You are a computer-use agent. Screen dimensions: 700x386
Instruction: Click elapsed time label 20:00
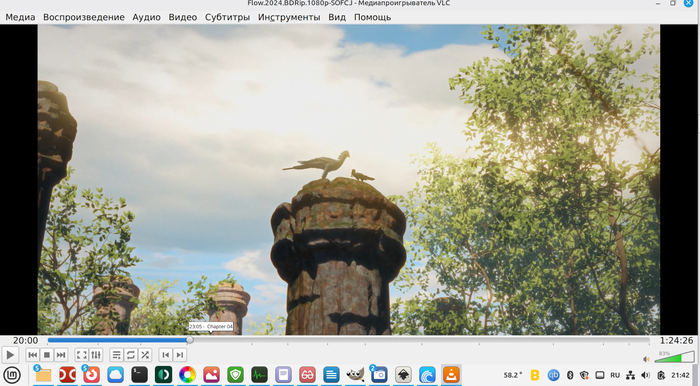[25, 340]
